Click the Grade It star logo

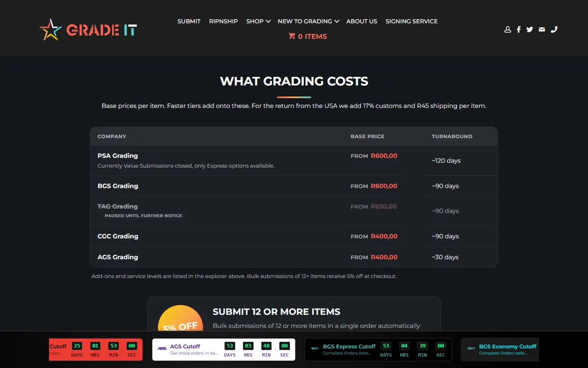coord(88,29)
